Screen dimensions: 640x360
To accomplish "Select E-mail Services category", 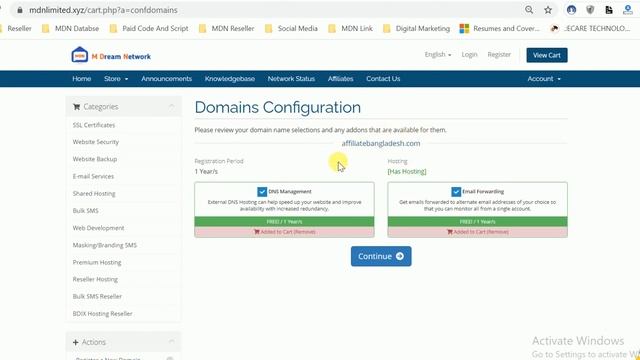I will pos(93,176).
